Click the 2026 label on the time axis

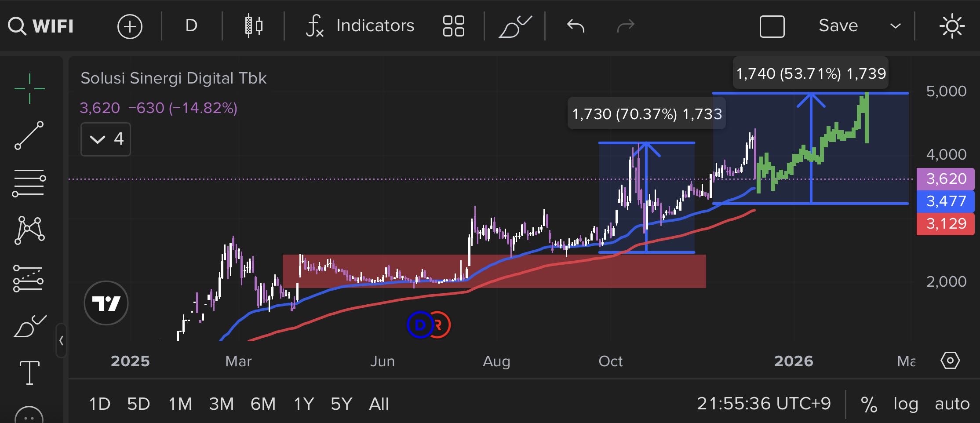point(794,361)
